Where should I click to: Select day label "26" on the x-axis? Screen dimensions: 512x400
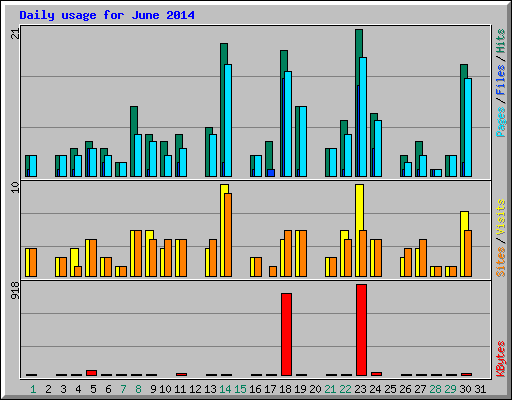pos(405,389)
